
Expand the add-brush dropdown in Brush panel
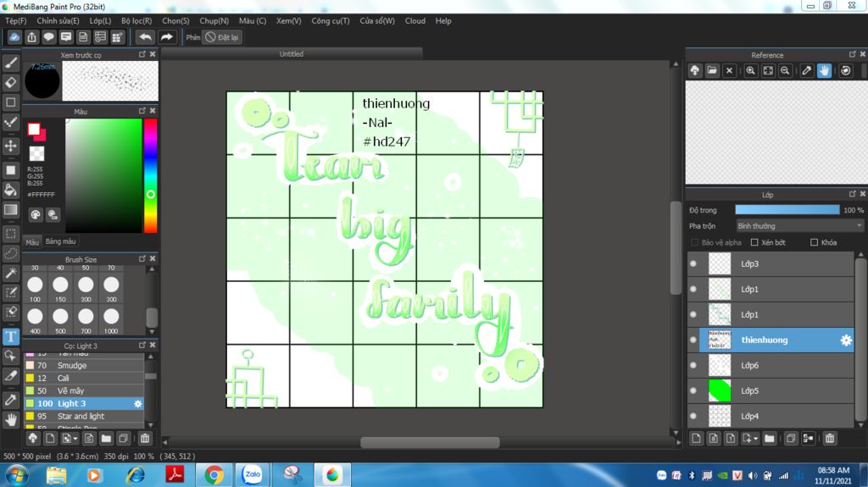pyautogui.click(x=70, y=439)
